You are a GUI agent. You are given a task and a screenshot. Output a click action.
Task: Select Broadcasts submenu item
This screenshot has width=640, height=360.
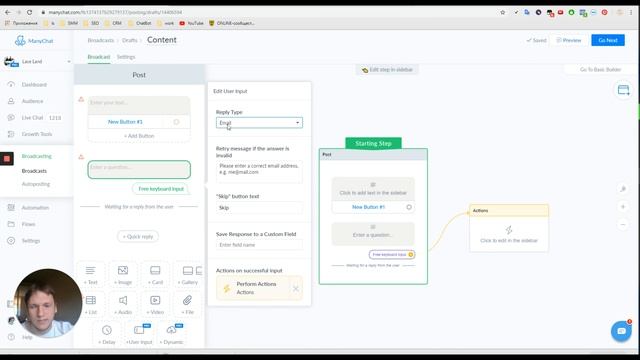[34, 171]
